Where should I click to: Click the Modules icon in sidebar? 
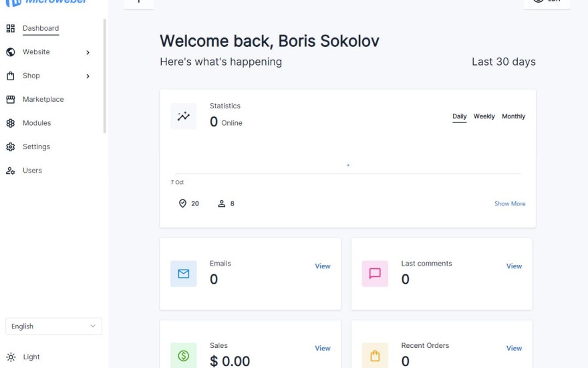pos(10,123)
